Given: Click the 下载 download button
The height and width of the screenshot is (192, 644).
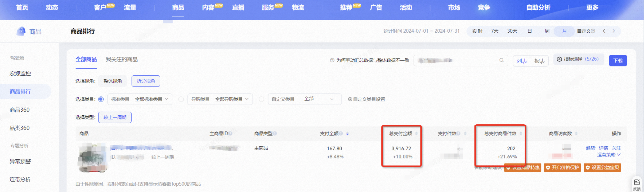Looking at the screenshot, I should point(618,61).
